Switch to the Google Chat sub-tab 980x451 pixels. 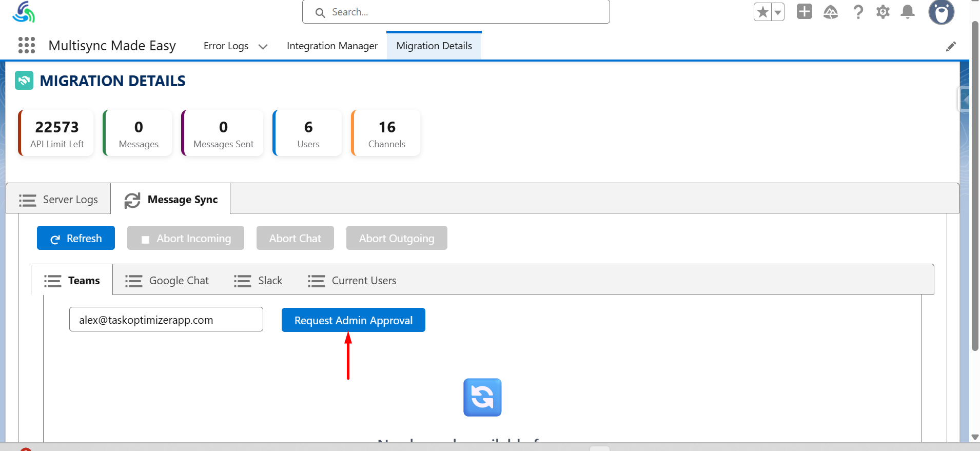tap(167, 281)
